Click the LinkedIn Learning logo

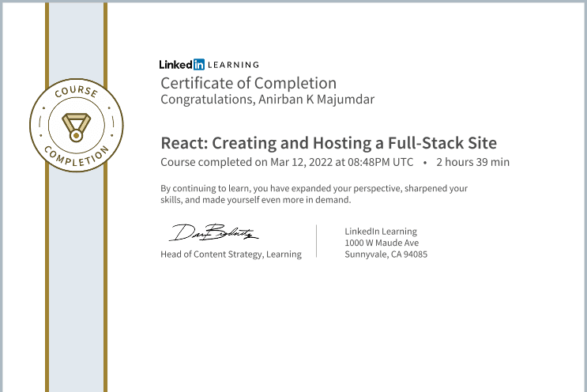(x=209, y=64)
